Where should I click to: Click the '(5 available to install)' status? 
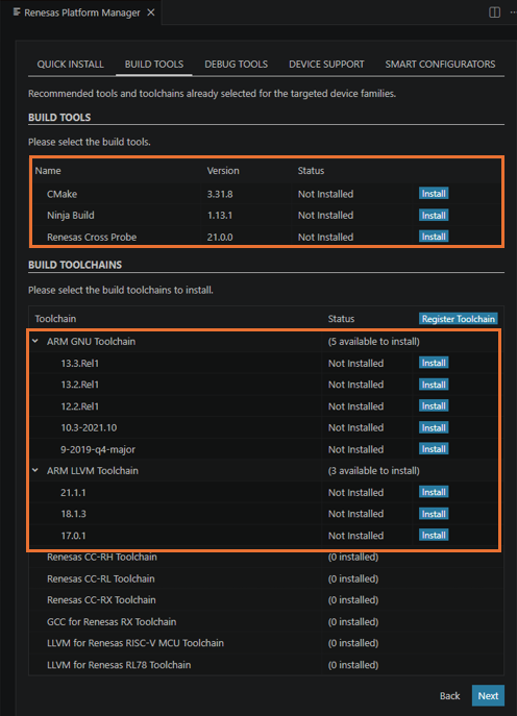pyautogui.click(x=374, y=342)
